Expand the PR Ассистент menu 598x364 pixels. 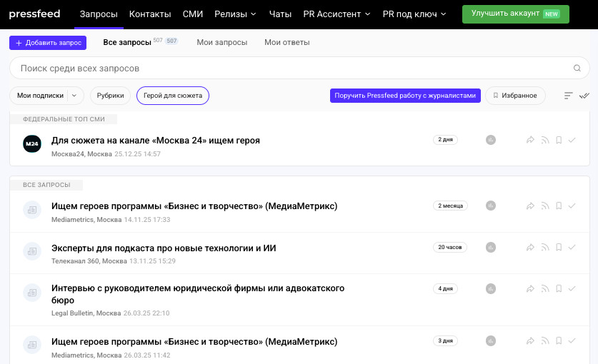tap(337, 14)
